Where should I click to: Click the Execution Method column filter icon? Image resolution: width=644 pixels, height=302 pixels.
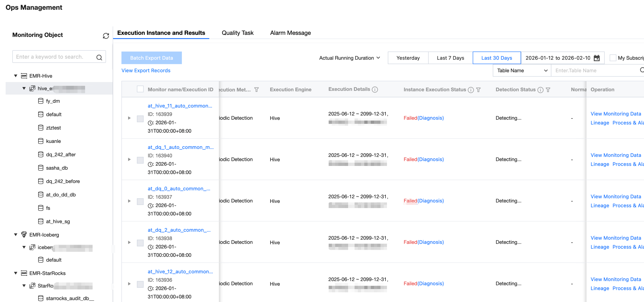[256, 90]
